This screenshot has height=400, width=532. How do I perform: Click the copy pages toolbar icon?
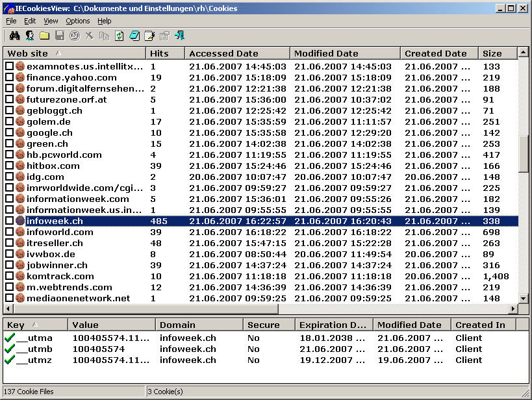click(x=104, y=36)
